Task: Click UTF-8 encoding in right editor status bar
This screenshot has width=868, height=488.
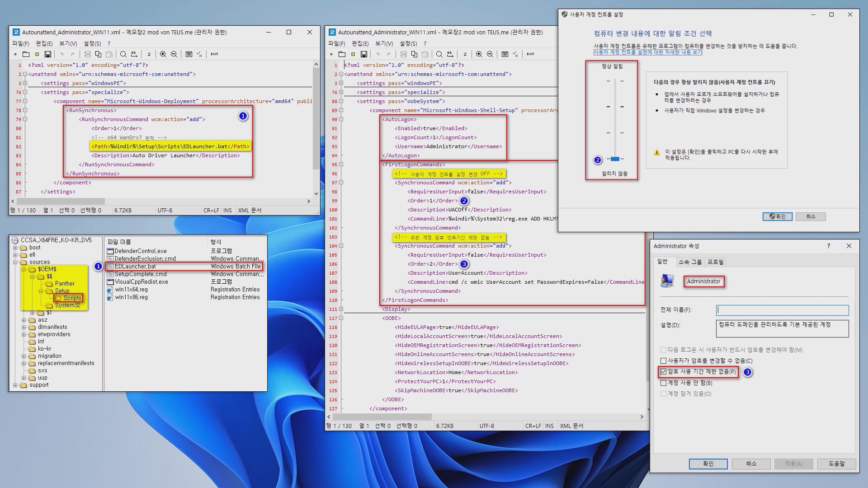Action: coord(486,426)
